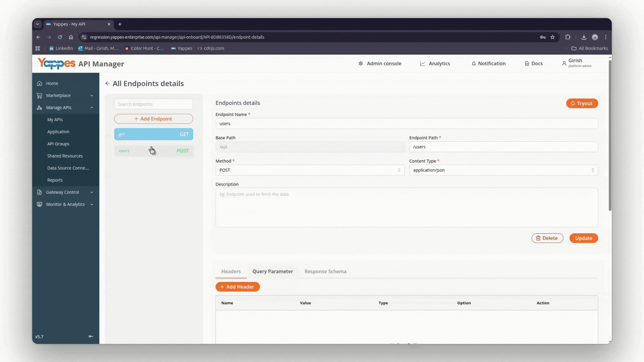
Task: Click the Delete button
Action: tap(547, 238)
